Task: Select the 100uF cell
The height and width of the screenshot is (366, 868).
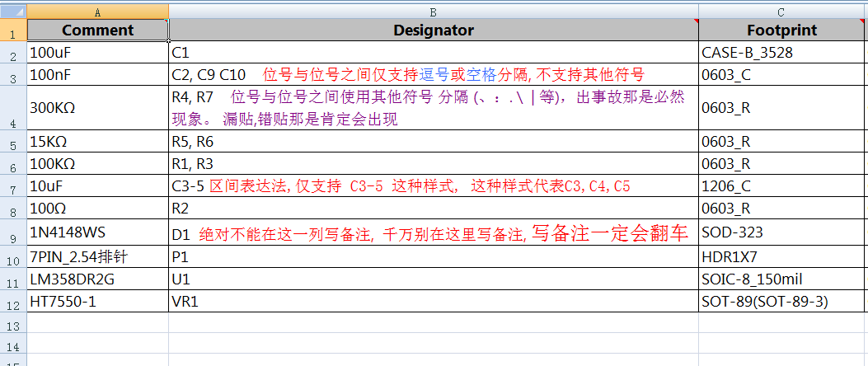Action: [97, 53]
